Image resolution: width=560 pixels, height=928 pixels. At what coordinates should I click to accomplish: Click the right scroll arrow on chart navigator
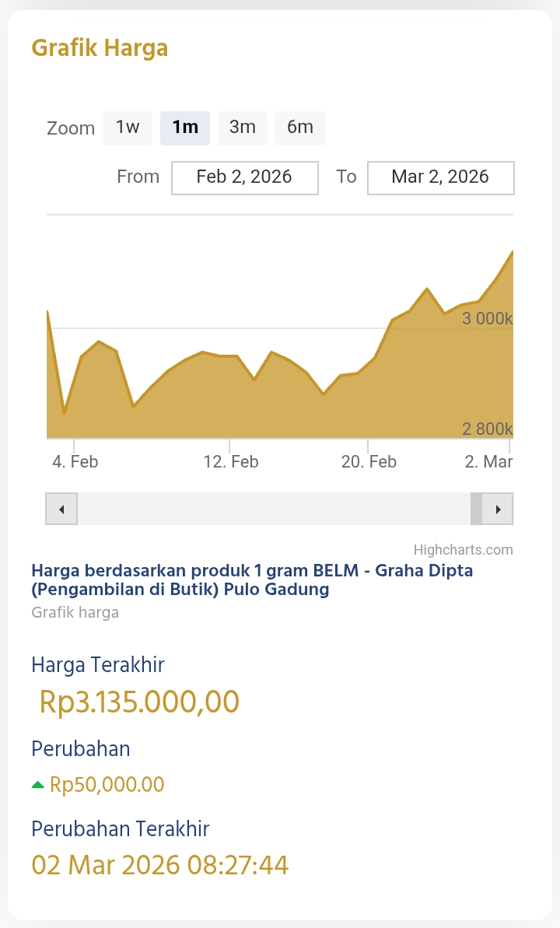coord(498,510)
